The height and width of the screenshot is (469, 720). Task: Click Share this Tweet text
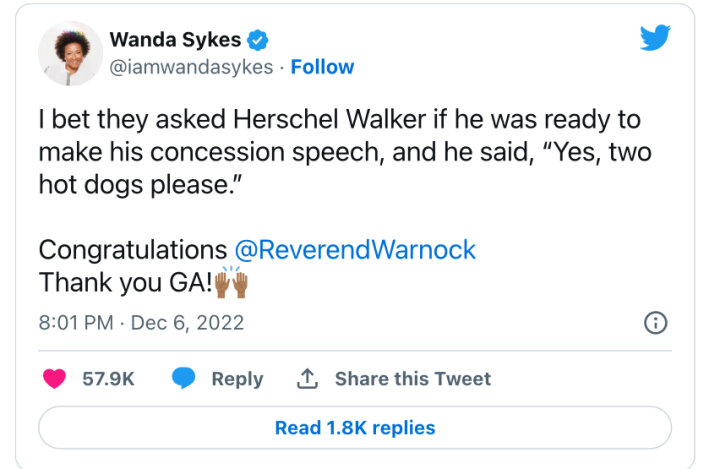412,379
